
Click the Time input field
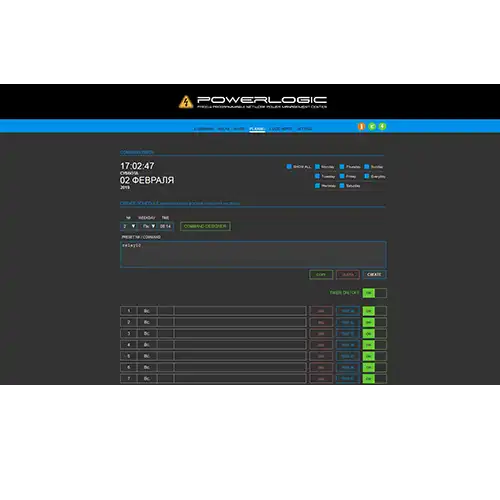click(x=166, y=226)
